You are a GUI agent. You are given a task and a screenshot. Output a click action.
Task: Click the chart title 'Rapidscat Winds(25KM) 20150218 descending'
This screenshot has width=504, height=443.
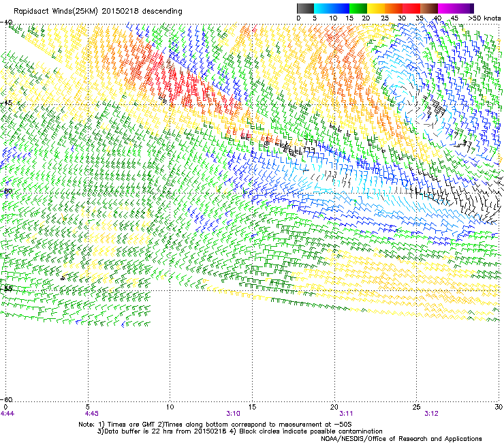[x=97, y=12]
